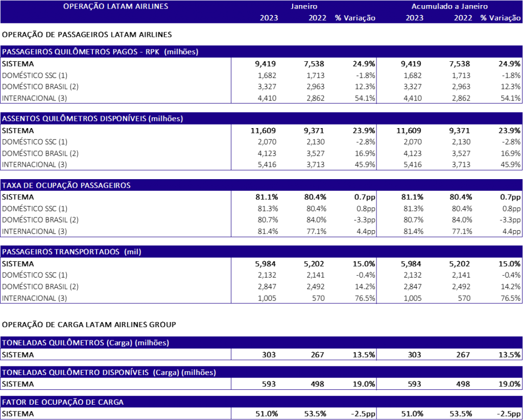Image resolution: width=523 pixels, height=420 pixels.
Task: Click the 2023 column under Janeiro
Action: point(269,18)
